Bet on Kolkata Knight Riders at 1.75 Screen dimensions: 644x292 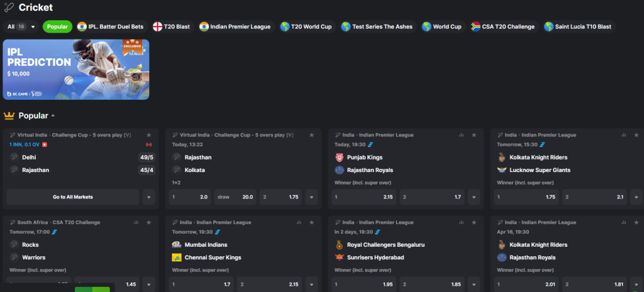pos(526,197)
